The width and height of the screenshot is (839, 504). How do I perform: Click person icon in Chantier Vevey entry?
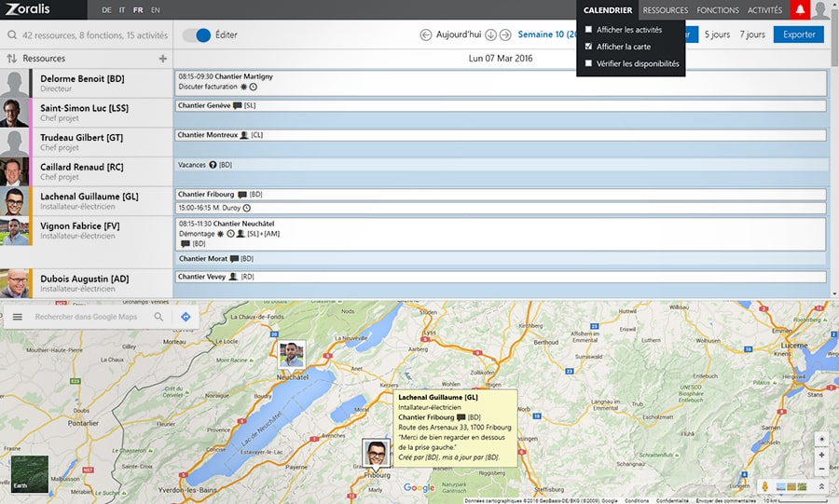(233, 277)
